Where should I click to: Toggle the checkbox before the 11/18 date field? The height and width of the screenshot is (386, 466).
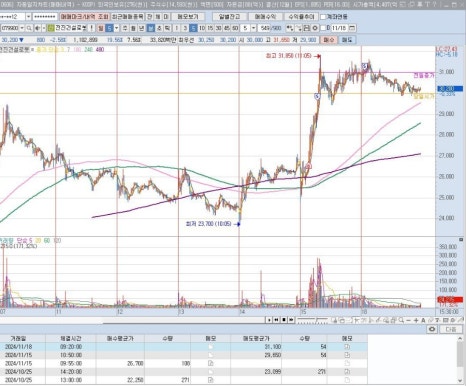(x=323, y=28)
